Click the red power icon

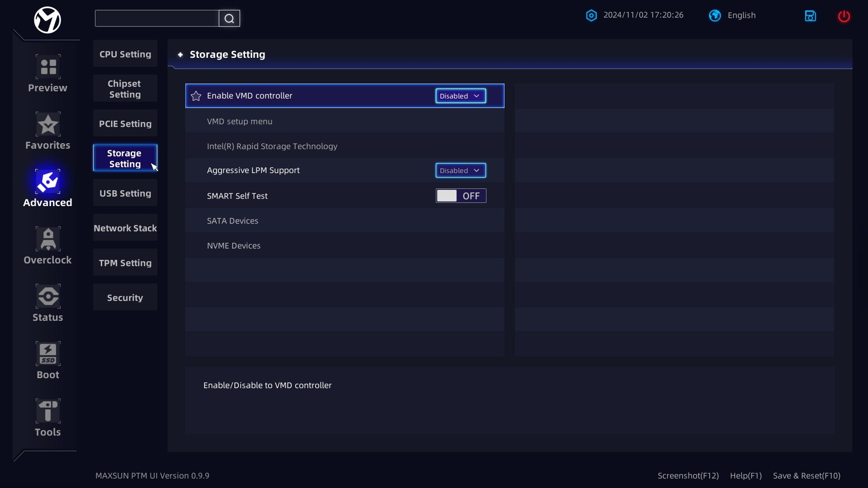click(844, 16)
